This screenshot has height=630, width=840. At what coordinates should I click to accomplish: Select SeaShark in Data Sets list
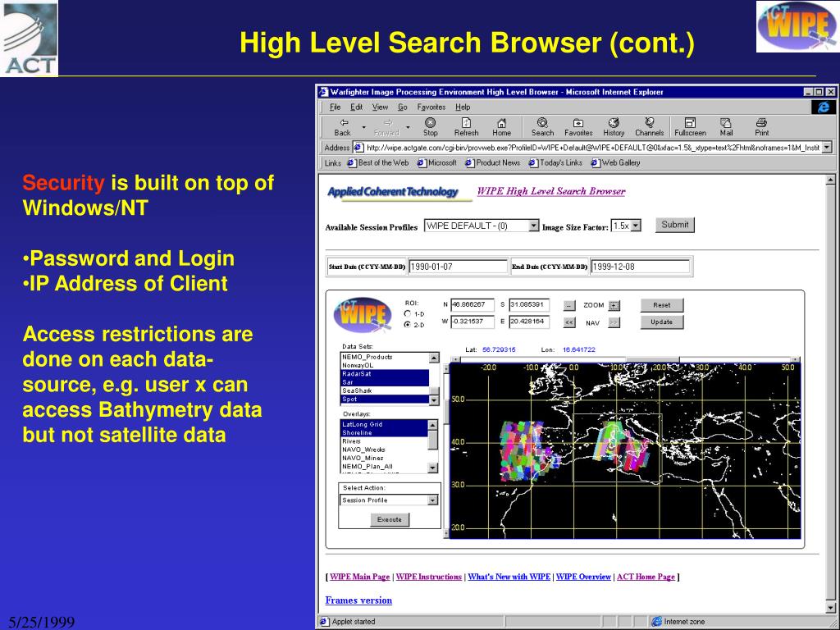[385, 391]
